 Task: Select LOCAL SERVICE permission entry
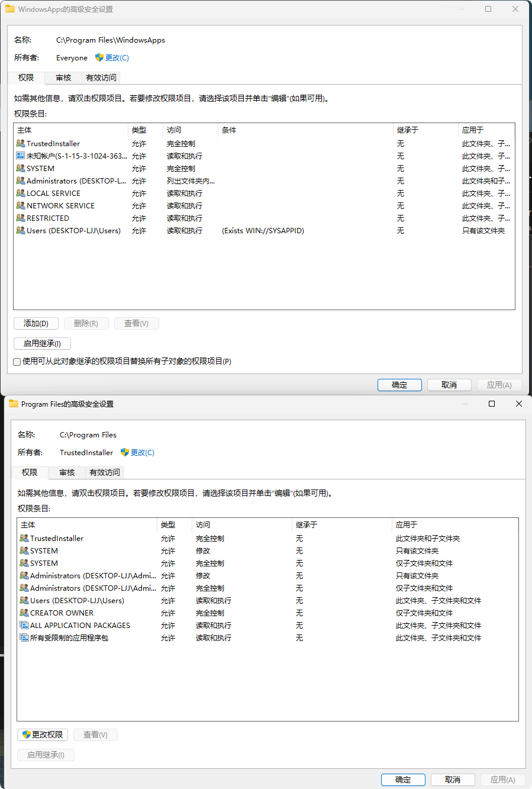point(264,194)
